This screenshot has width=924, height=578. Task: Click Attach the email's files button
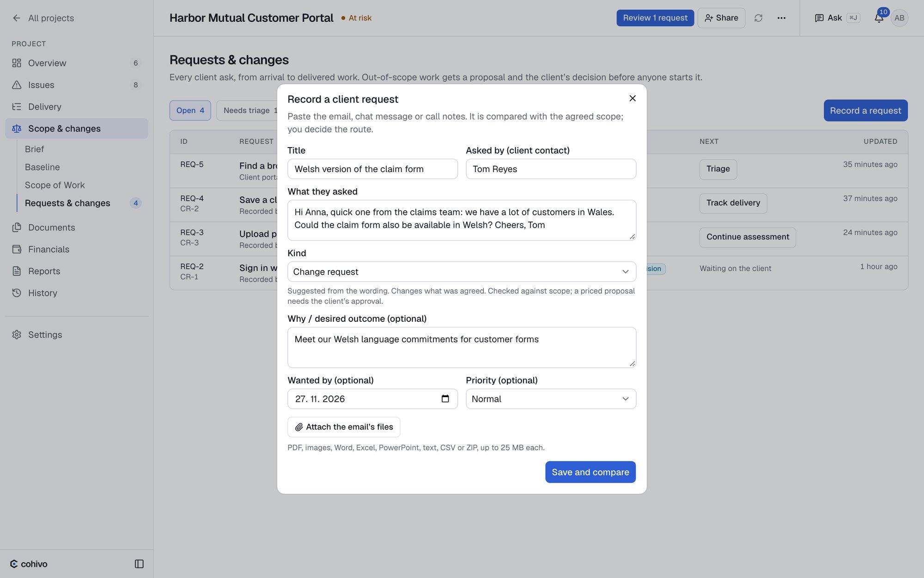[344, 427]
